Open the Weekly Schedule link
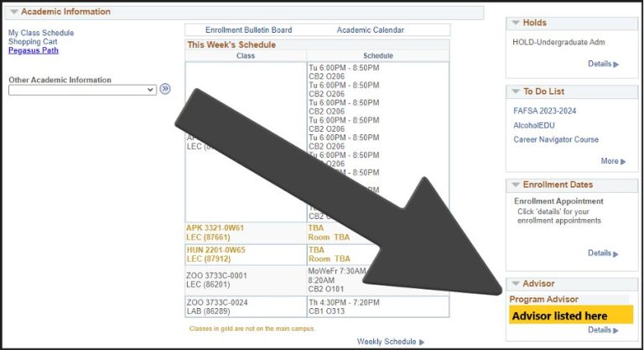This screenshot has width=644, height=350. 389,342
